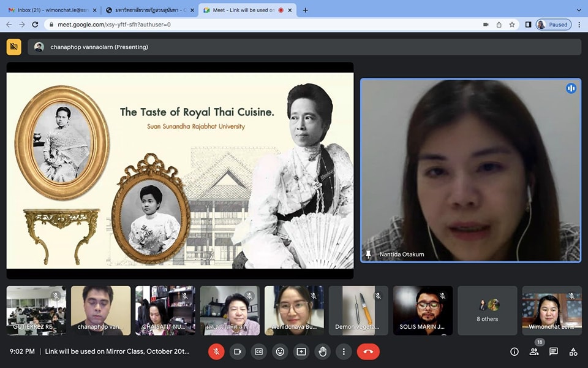Click the yellow presentation icon at top-left

pos(13,47)
